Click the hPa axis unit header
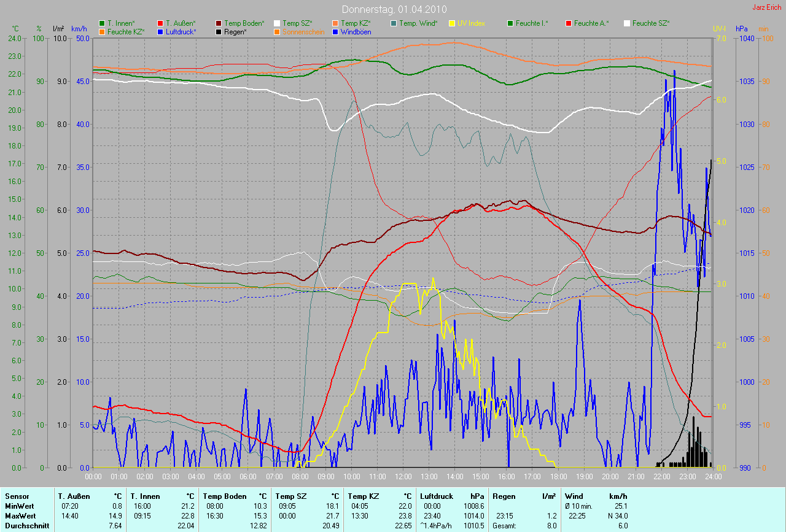This screenshot has width=786, height=532. 741,29
